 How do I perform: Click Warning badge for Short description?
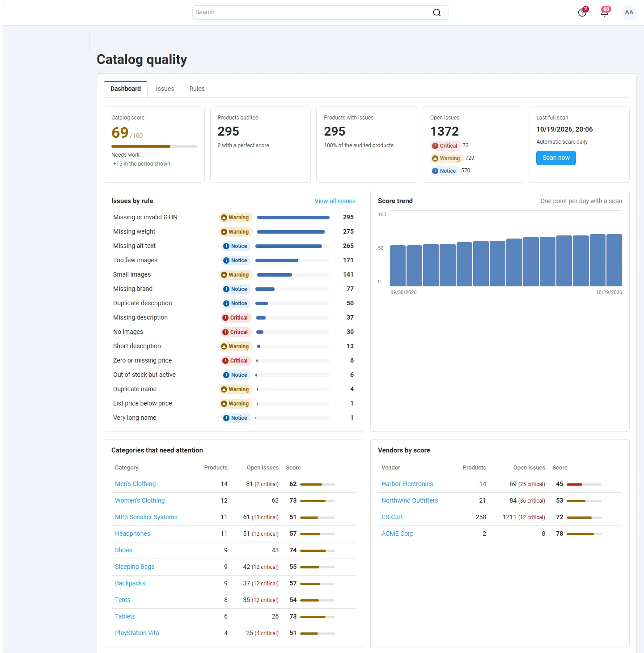[236, 346]
